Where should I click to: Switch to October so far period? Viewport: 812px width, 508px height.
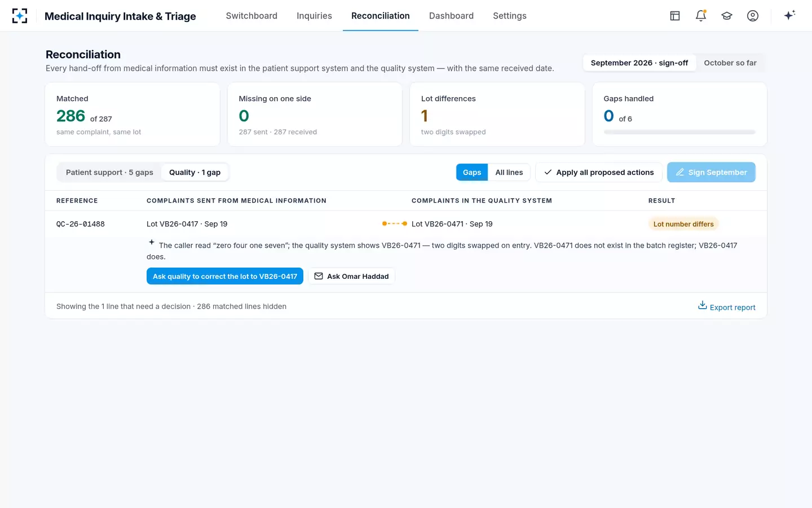[x=730, y=63]
